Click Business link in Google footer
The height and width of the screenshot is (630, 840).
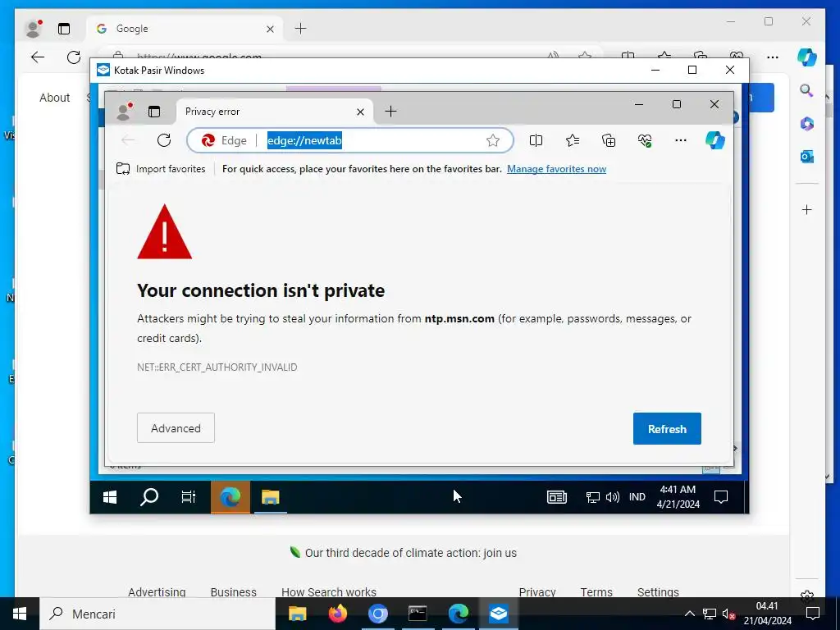234,592
